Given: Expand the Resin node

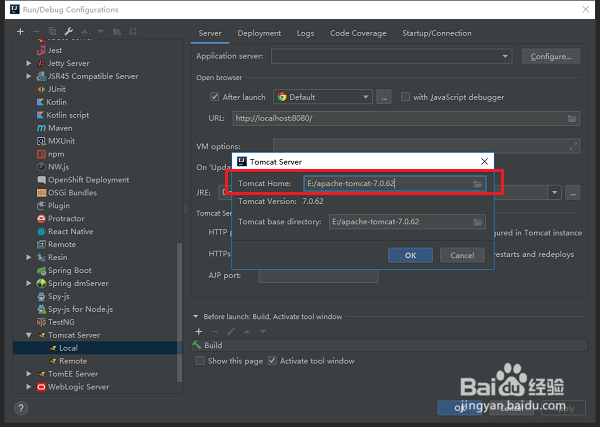Looking at the screenshot, I should click(29, 258).
